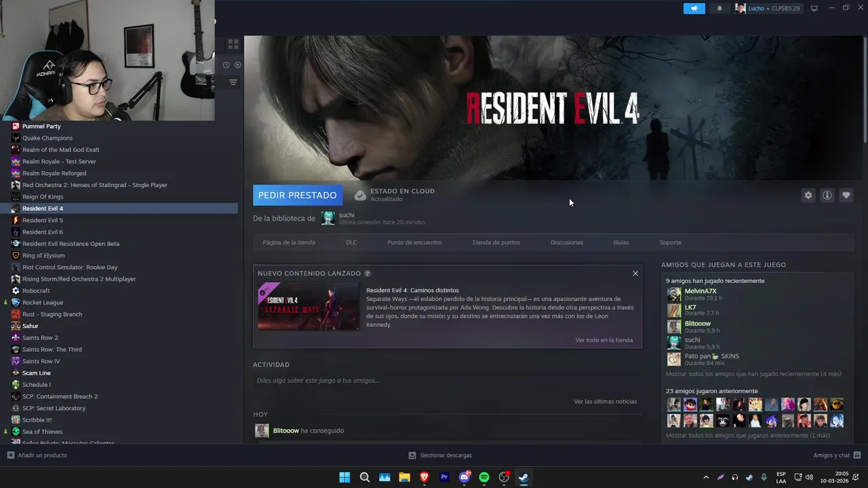Focus the activity comment input field
The height and width of the screenshot is (488, 868).
[x=446, y=380]
